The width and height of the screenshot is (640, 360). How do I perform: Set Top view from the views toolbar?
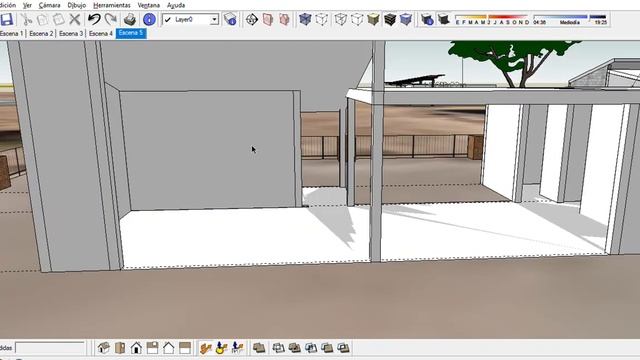coord(120,348)
